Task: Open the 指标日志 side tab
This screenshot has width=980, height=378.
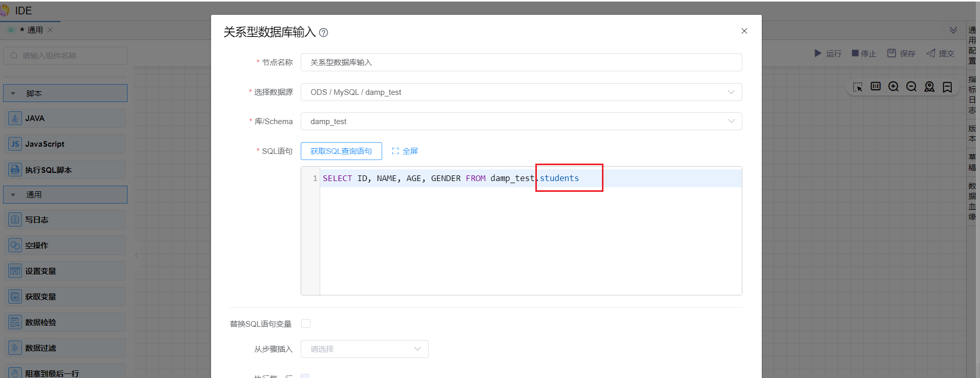Action: [x=972, y=95]
